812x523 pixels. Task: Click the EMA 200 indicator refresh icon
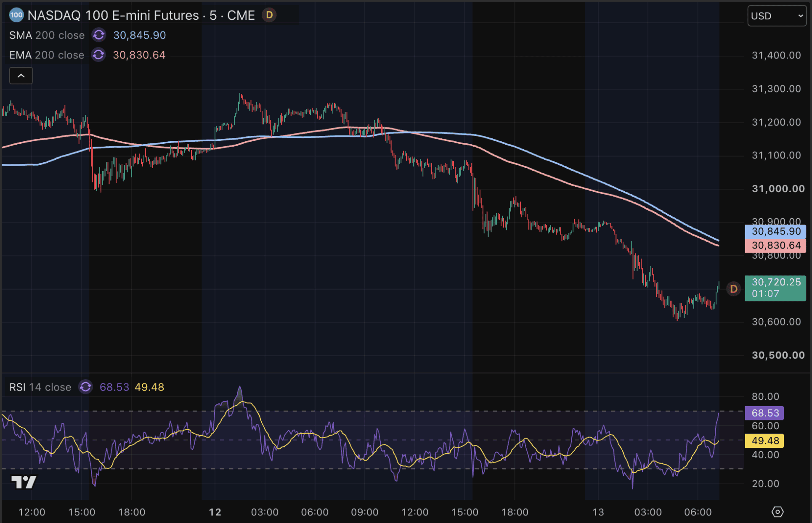[x=98, y=55]
